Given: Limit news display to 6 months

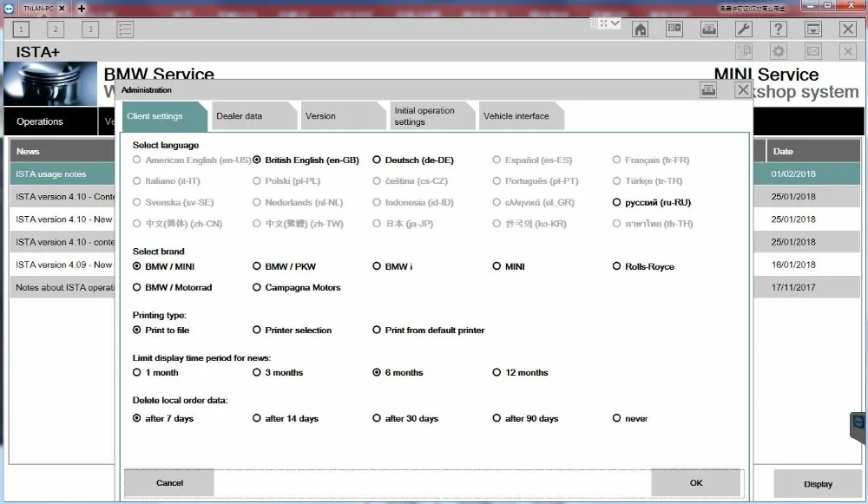Looking at the screenshot, I should [398, 372].
